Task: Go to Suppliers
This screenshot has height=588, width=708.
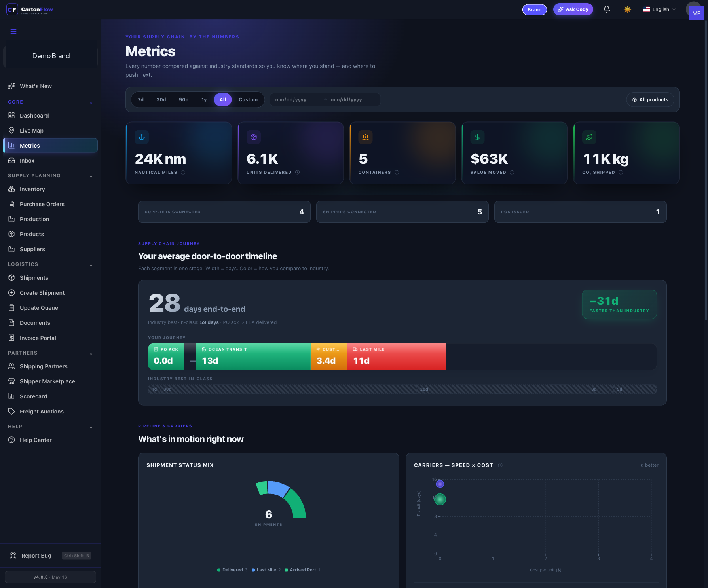Action: pos(50,249)
